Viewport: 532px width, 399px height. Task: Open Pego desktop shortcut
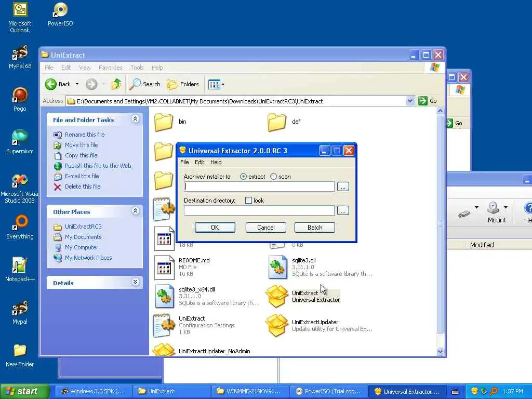coord(20,99)
